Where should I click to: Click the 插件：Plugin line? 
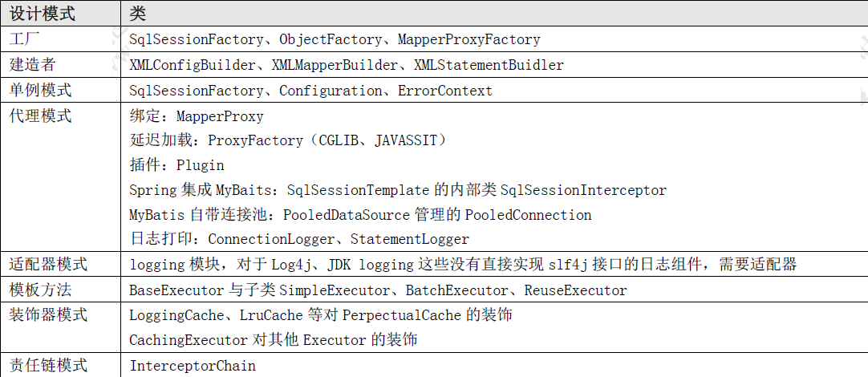point(176,165)
